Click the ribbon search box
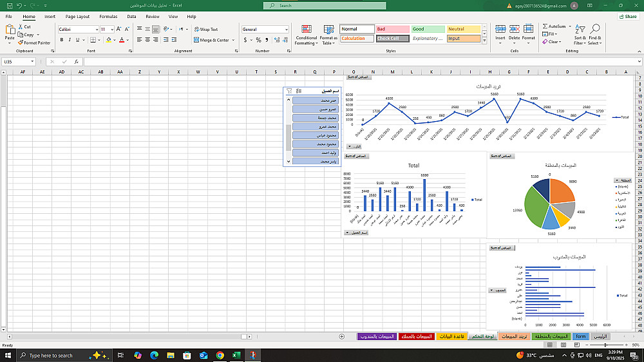The height and width of the screenshot is (362, 644). 325,5
